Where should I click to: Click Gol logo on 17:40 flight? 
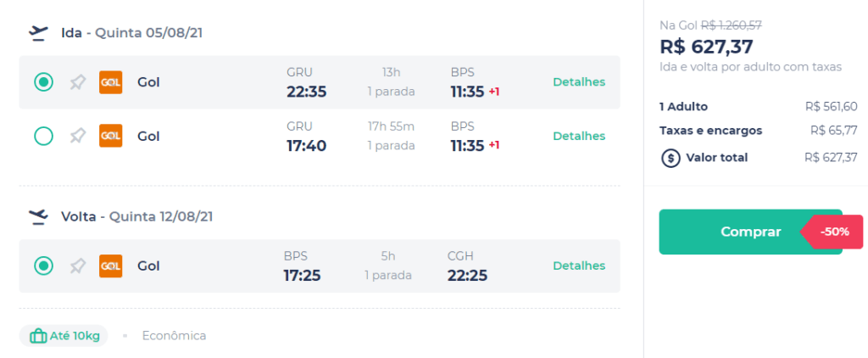111,136
